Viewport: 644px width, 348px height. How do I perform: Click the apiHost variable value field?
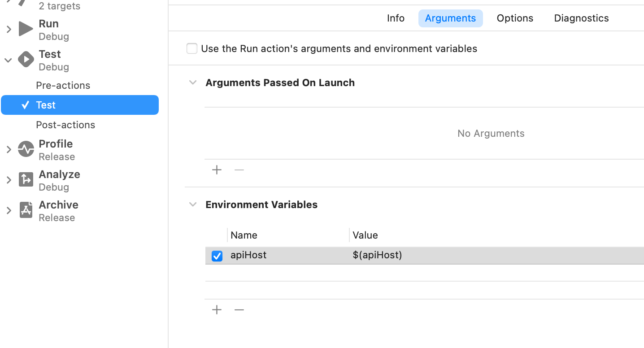point(377,256)
